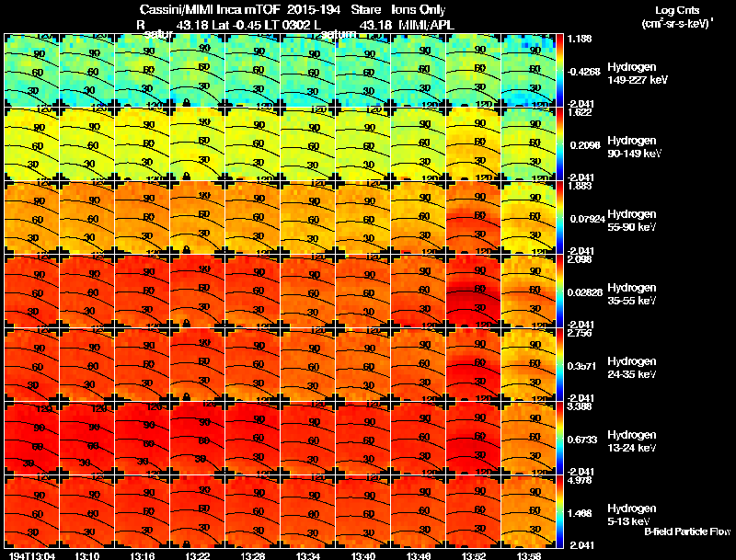
Task: Select the Hydrogen 55-90 keV label
Action: 632,221
